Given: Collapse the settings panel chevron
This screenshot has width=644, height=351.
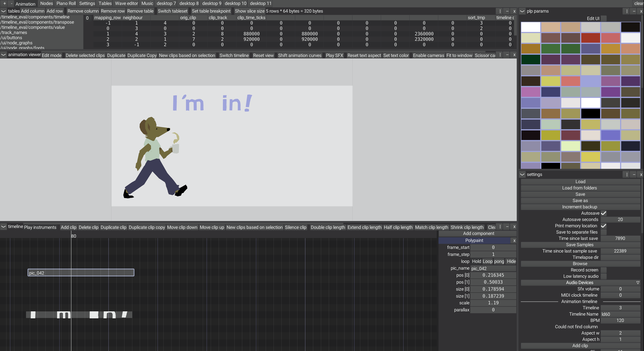Looking at the screenshot, I should (522, 175).
